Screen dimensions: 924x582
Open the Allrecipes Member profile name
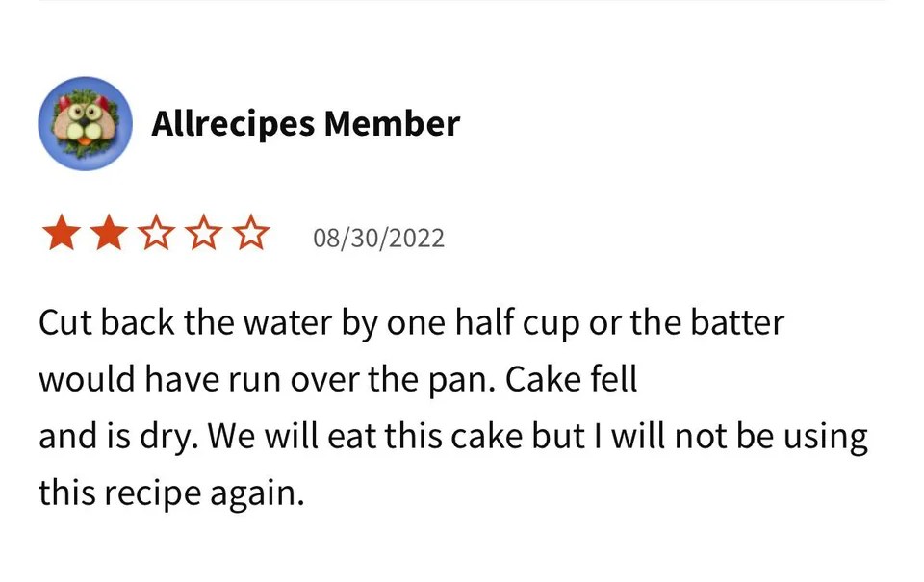305,124
